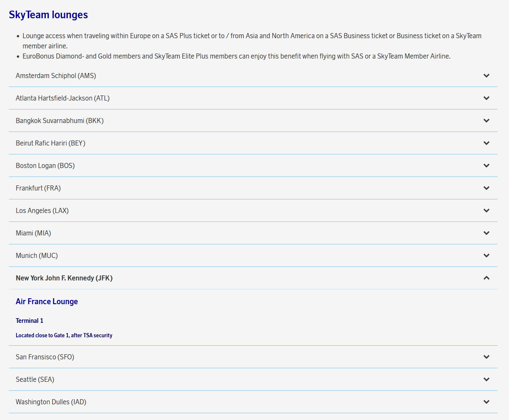The width and height of the screenshot is (509, 420).
Task: Select the SkyTeam lounges heading
Action: 48,15
